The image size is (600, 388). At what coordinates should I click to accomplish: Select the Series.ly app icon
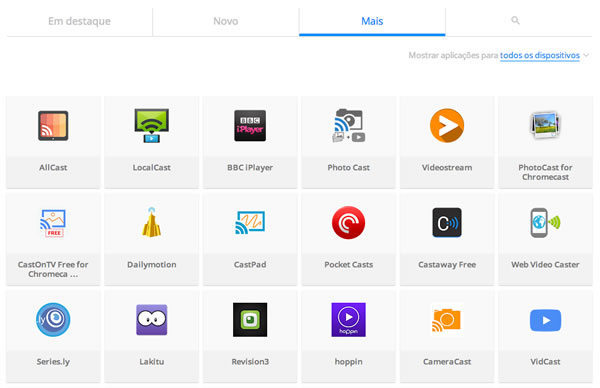53,320
